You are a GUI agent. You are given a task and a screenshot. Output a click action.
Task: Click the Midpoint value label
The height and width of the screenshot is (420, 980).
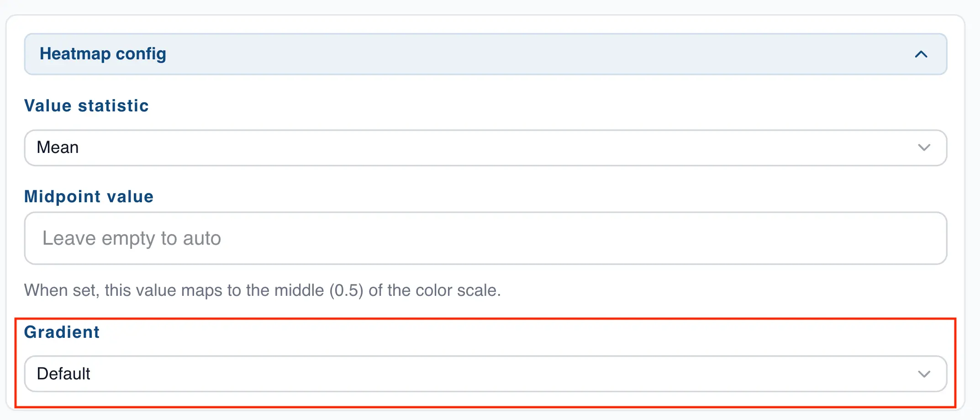(89, 196)
